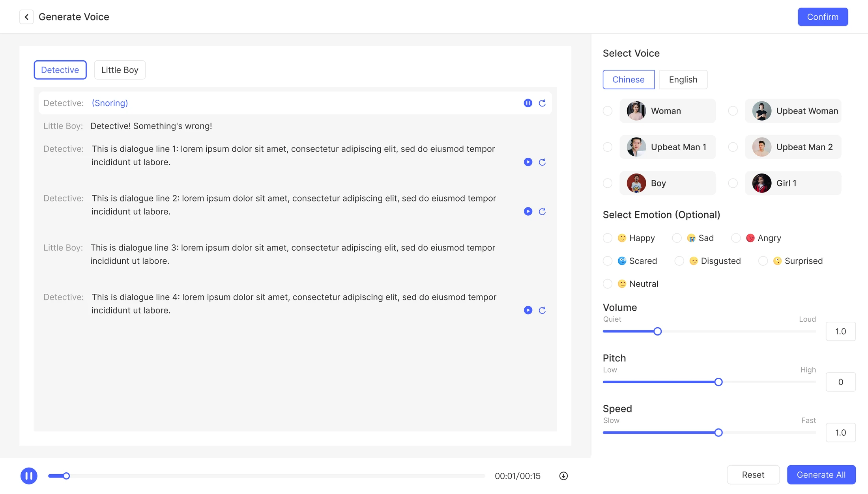Click the Confirm button
Image resolution: width=868 pixels, height=494 pixels.
tap(823, 17)
